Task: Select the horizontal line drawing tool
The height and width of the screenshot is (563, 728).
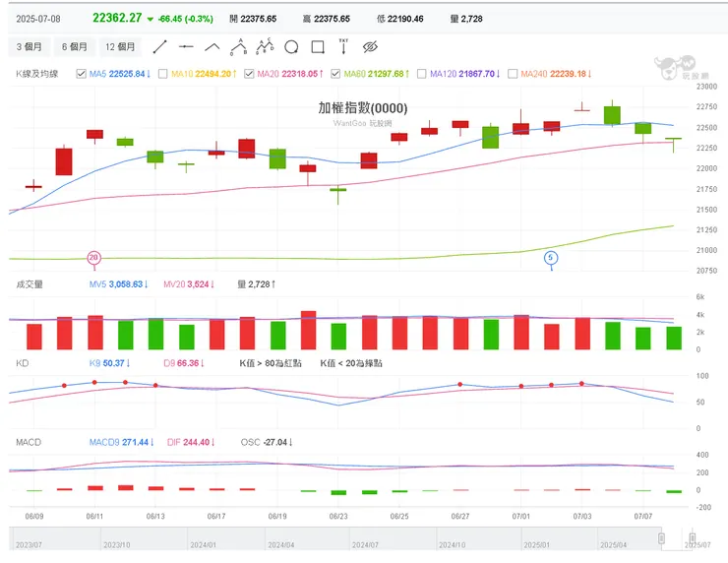Action: [x=186, y=47]
